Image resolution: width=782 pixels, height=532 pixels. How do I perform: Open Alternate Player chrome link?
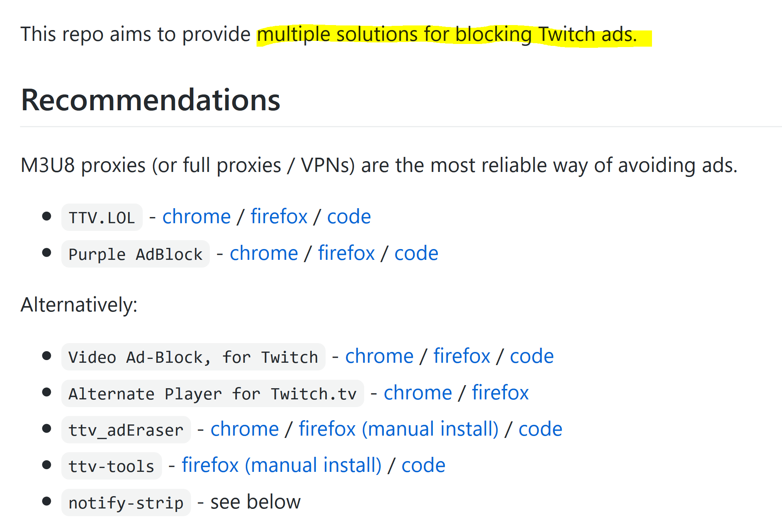[x=418, y=393]
